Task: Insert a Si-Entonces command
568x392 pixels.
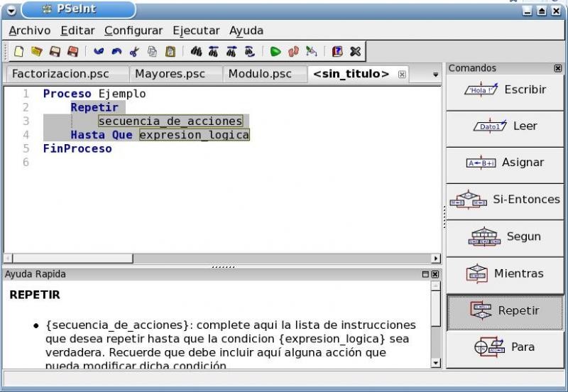Action: click(x=505, y=200)
